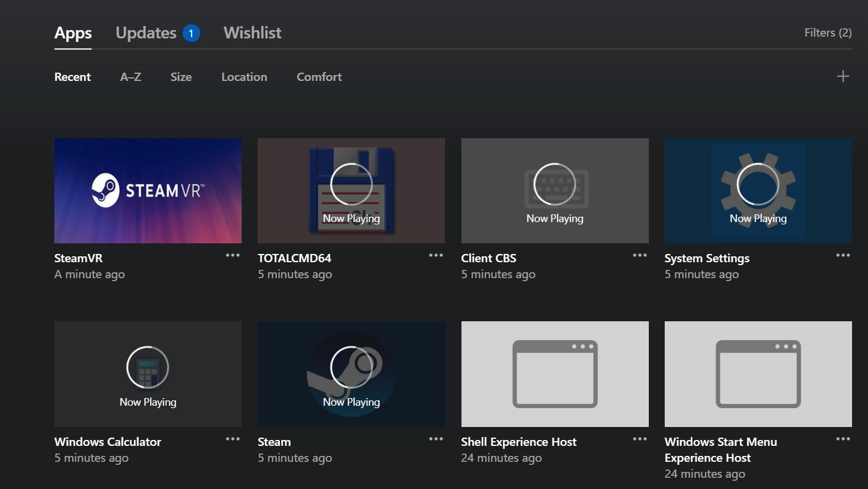Click the System Settings title text
The width and height of the screenshot is (868, 489).
coord(707,258)
